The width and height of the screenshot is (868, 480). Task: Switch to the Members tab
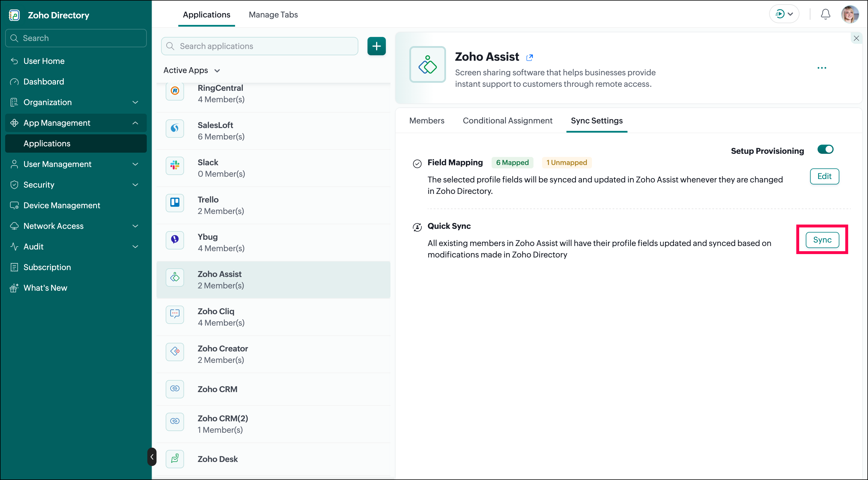coord(427,121)
